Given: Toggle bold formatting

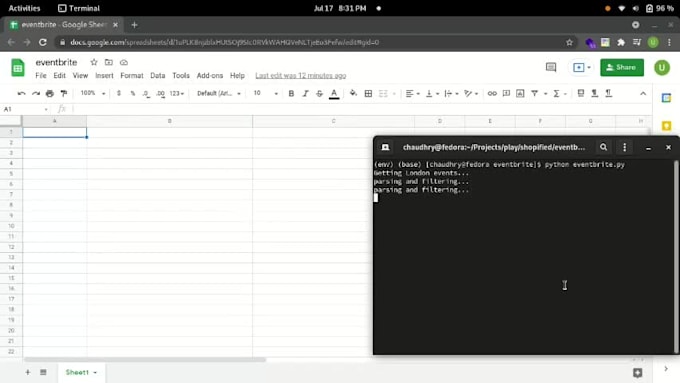Looking at the screenshot, I should [x=291, y=93].
